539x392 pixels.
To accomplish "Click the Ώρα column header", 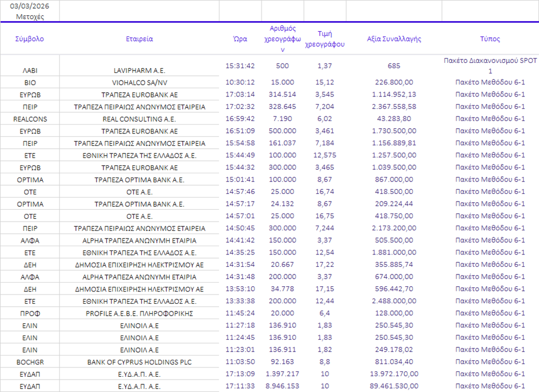I will click(x=240, y=39).
